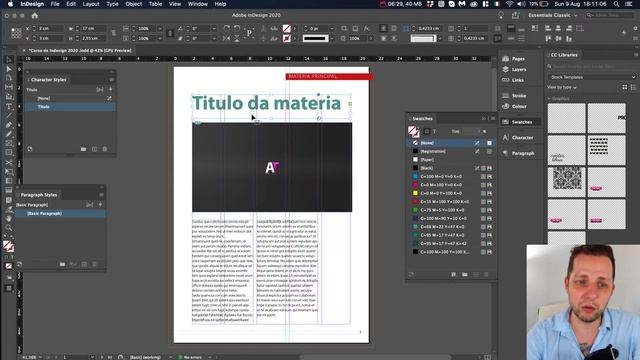Click the macOS Spotlight search icon
The image size is (640, 360).
coord(616,4)
